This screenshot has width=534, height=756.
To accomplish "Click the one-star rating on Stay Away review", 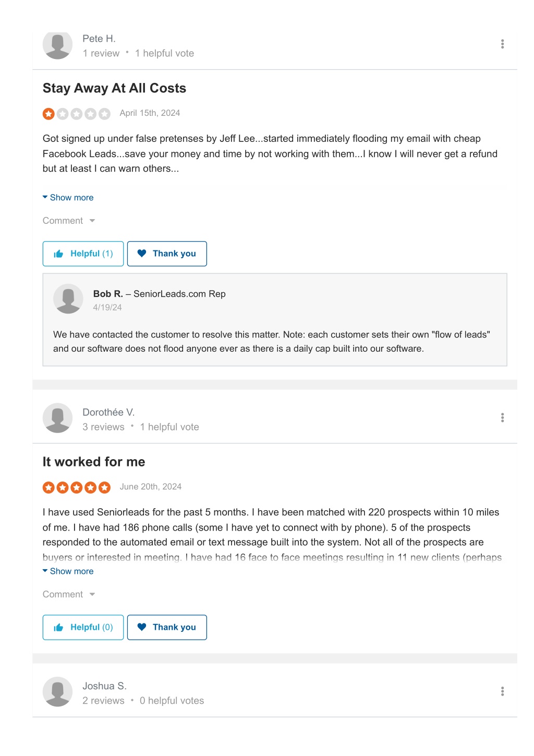I will click(76, 114).
